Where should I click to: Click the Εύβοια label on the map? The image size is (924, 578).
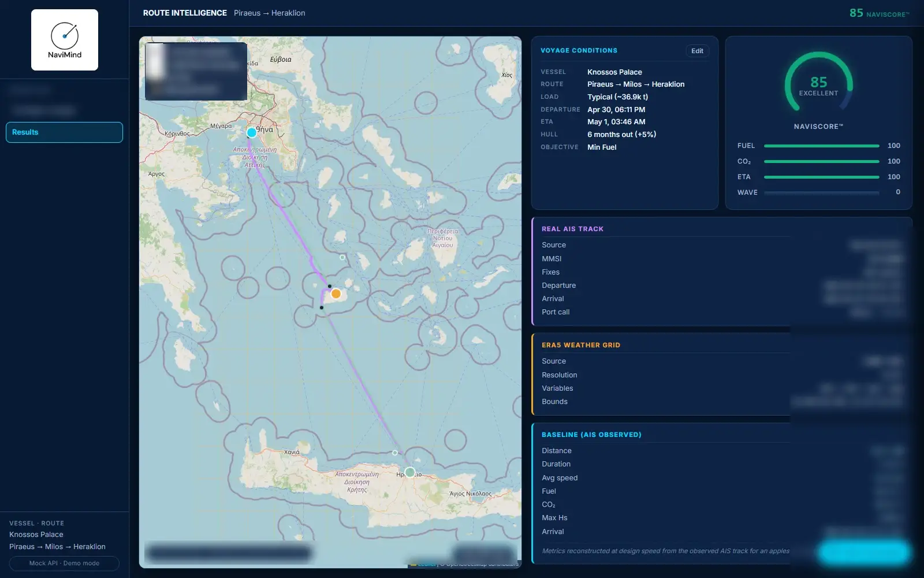(x=281, y=60)
